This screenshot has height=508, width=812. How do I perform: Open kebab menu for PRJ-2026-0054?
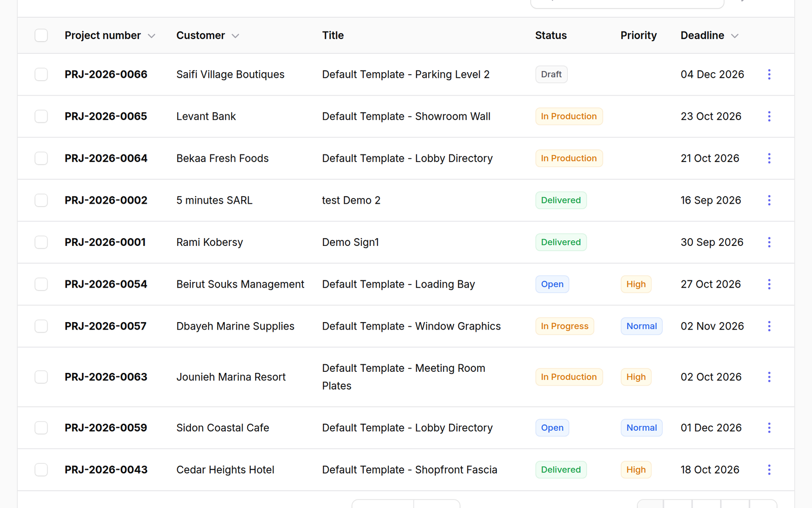coord(769,284)
